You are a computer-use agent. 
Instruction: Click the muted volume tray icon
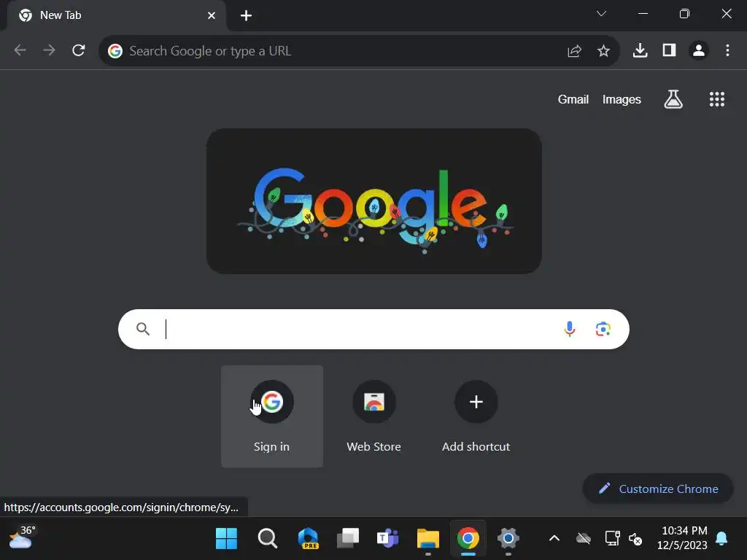(635, 539)
